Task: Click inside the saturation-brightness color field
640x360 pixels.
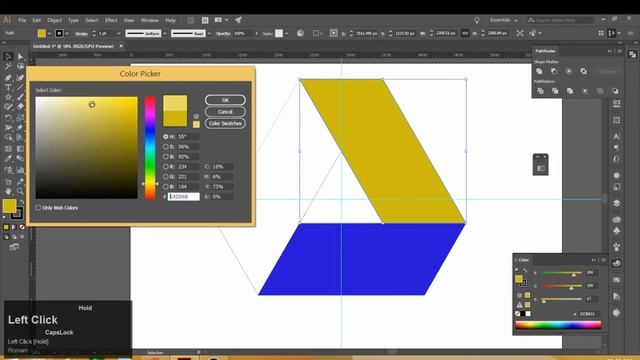Action: [x=86, y=148]
